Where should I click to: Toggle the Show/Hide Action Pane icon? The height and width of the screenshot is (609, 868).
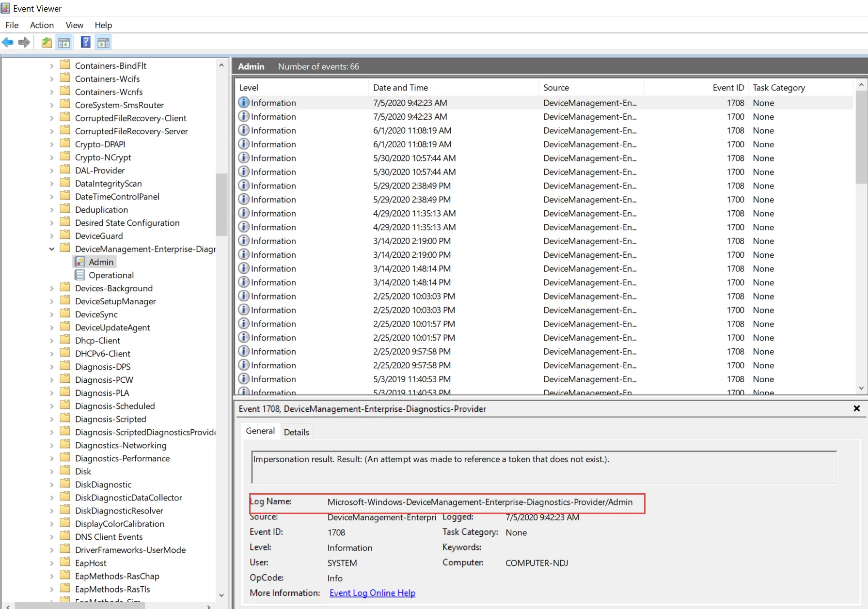tap(103, 43)
